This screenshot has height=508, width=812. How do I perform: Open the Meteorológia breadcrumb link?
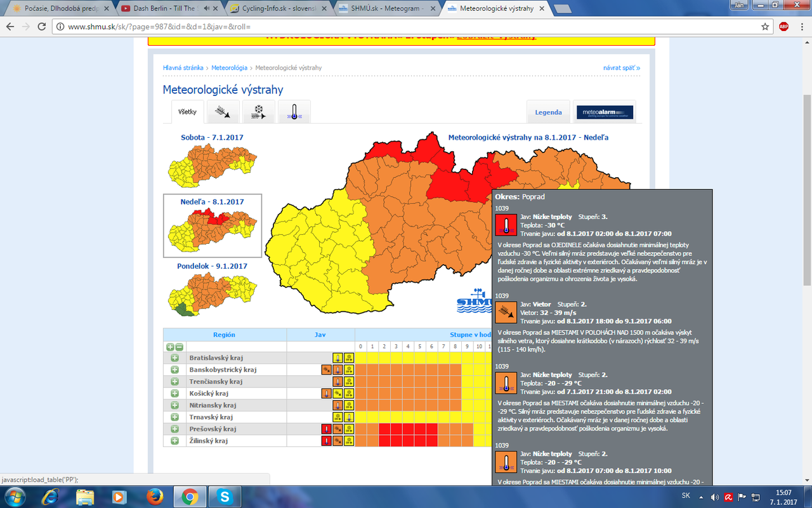pos(229,67)
